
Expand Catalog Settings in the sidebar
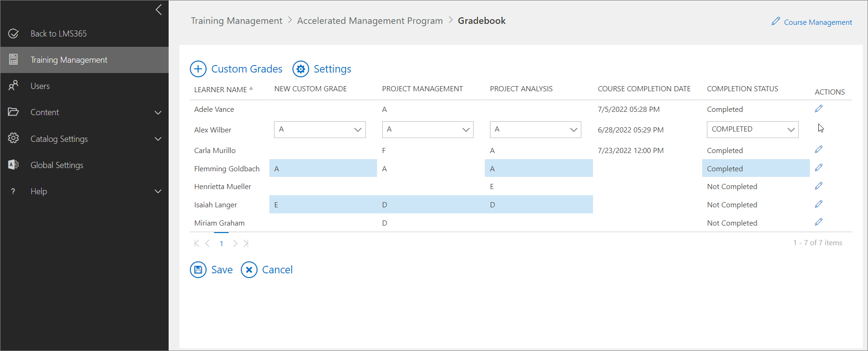pos(158,139)
